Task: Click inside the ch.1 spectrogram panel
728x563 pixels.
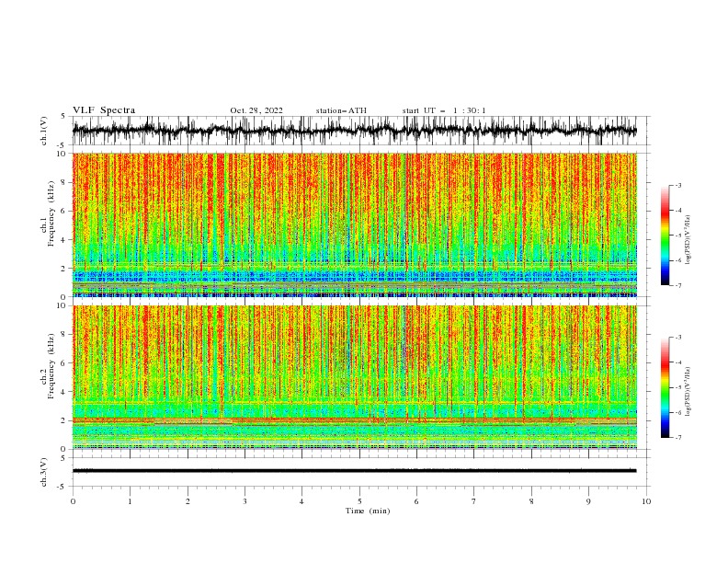Action: pyautogui.click(x=354, y=224)
